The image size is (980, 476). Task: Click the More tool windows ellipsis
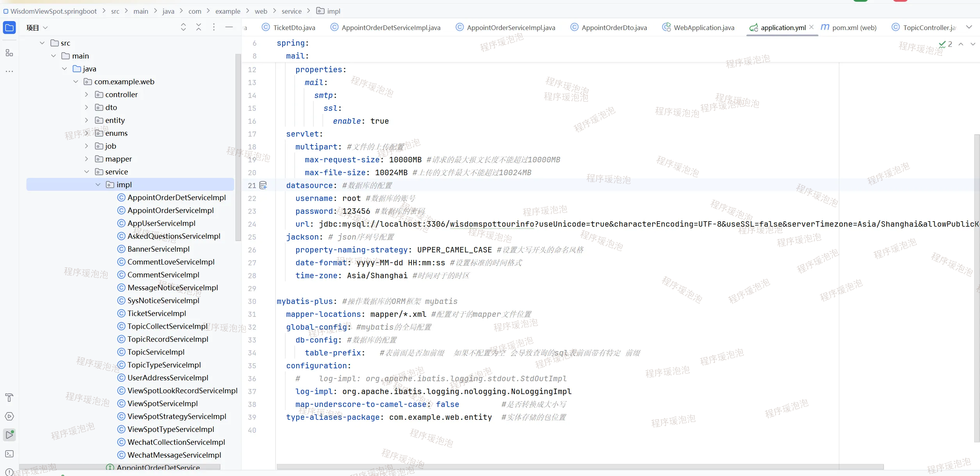click(x=9, y=71)
